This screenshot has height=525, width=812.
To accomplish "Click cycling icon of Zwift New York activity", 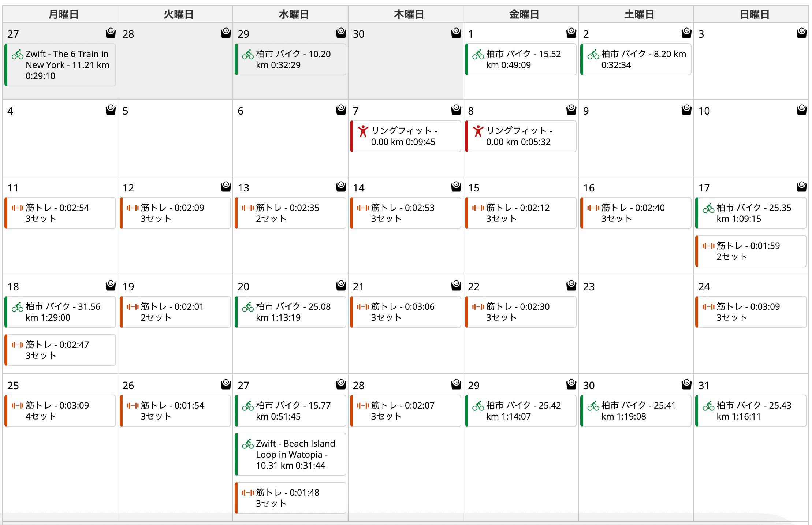I will pyautogui.click(x=18, y=55).
